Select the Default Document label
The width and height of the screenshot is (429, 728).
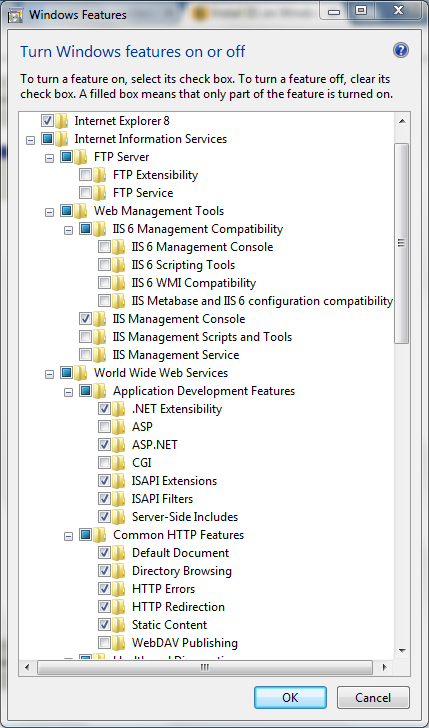coord(181,553)
